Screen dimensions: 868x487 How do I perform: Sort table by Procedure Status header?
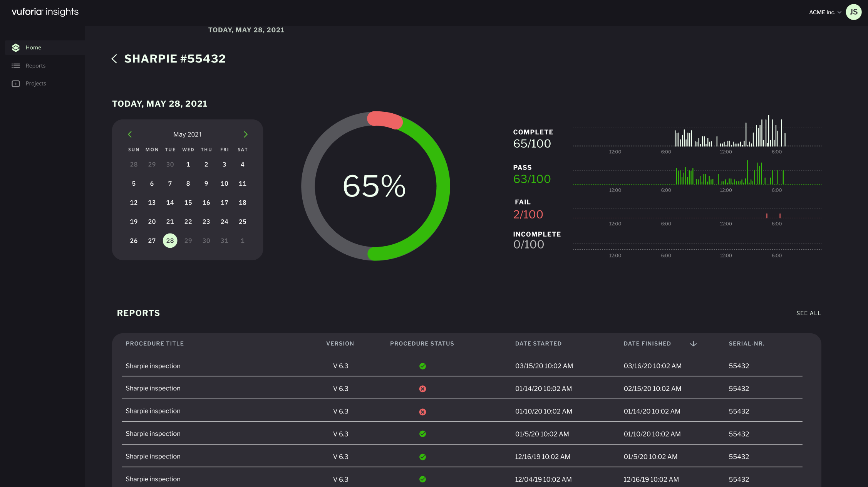(x=422, y=344)
